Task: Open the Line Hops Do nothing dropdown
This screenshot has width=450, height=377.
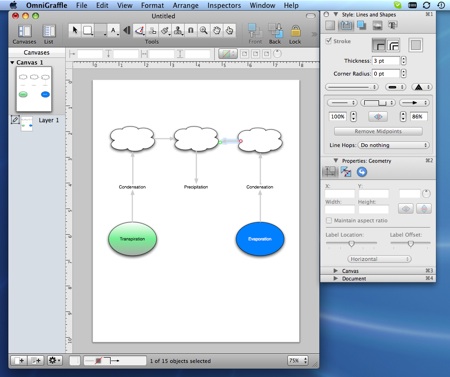Action: (x=393, y=145)
